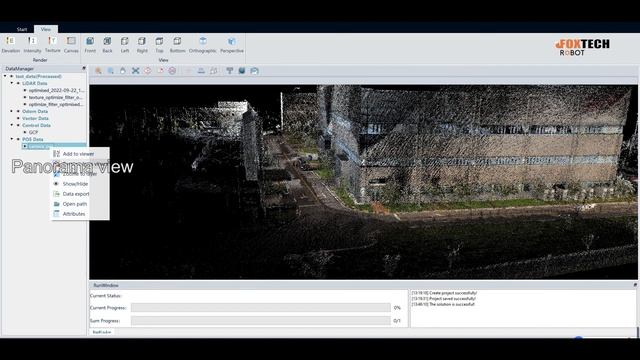This screenshot has height=360, width=640.
Task: Click inside the 3D point cloud viewer
Action: click(363, 182)
